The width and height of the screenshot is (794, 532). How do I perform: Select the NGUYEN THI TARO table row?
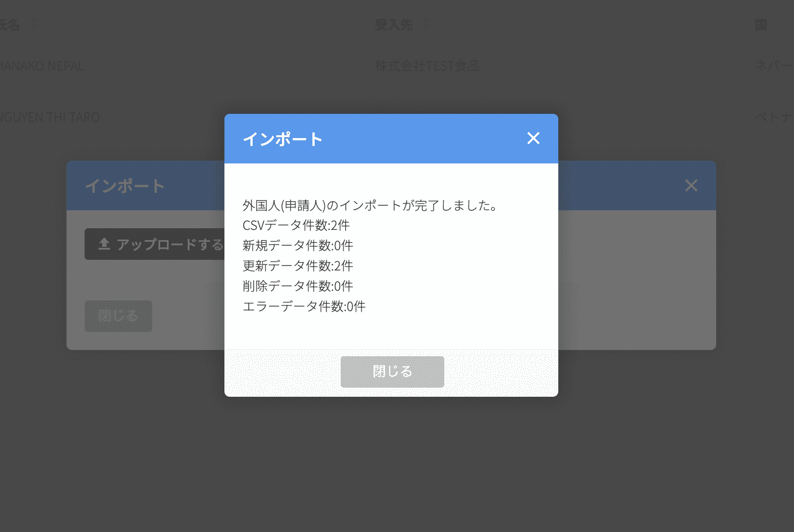[x=50, y=117]
